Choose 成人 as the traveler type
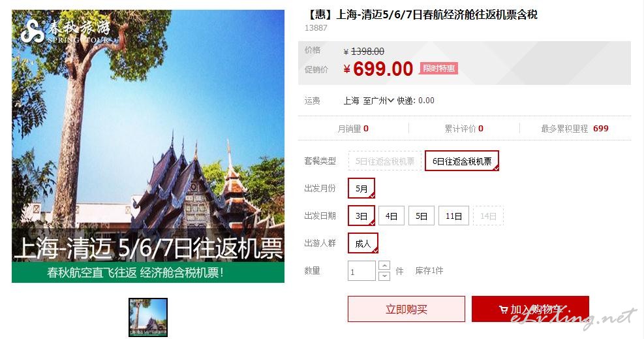Screen dimensions: 644x339 363,243
